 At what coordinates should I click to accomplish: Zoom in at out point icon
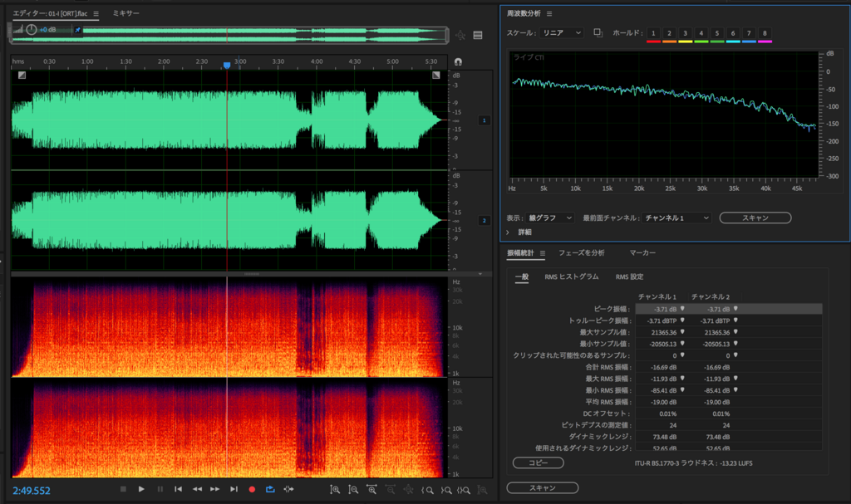446,491
